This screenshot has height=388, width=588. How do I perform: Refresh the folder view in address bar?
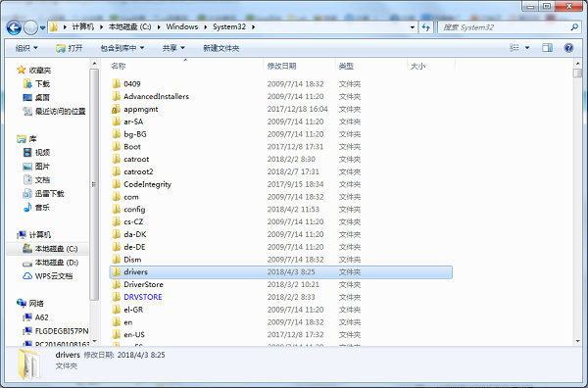point(426,27)
